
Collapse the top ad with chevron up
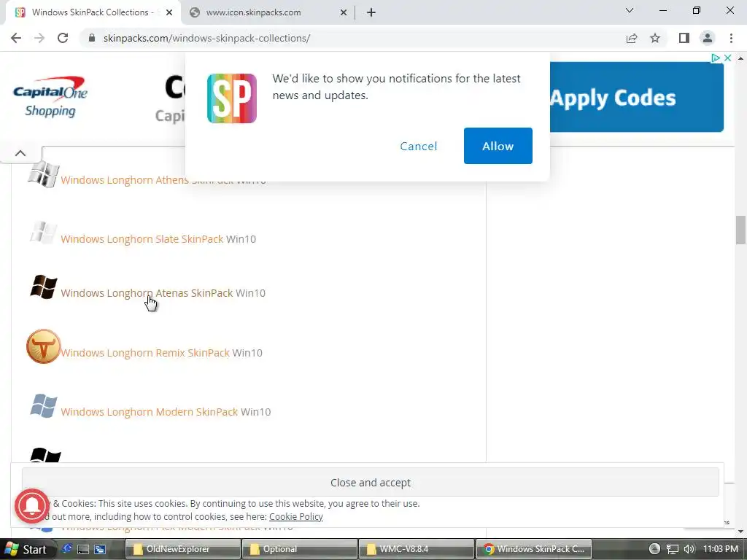tap(20, 153)
